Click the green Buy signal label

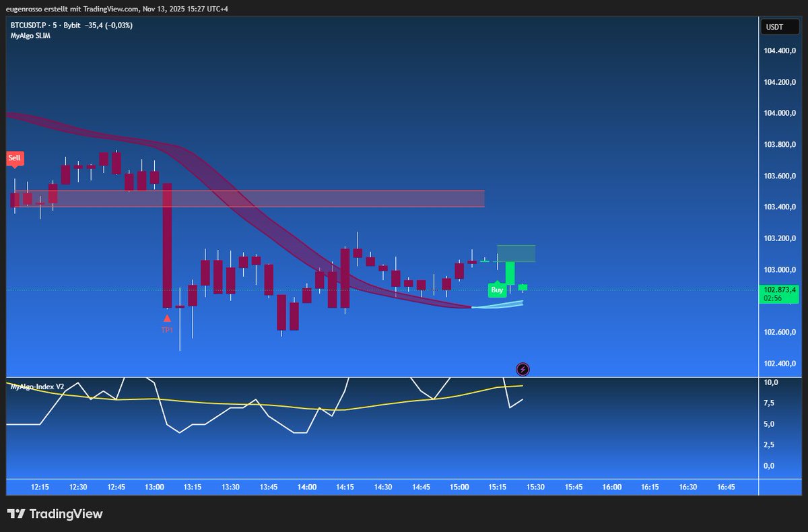[497, 290]
